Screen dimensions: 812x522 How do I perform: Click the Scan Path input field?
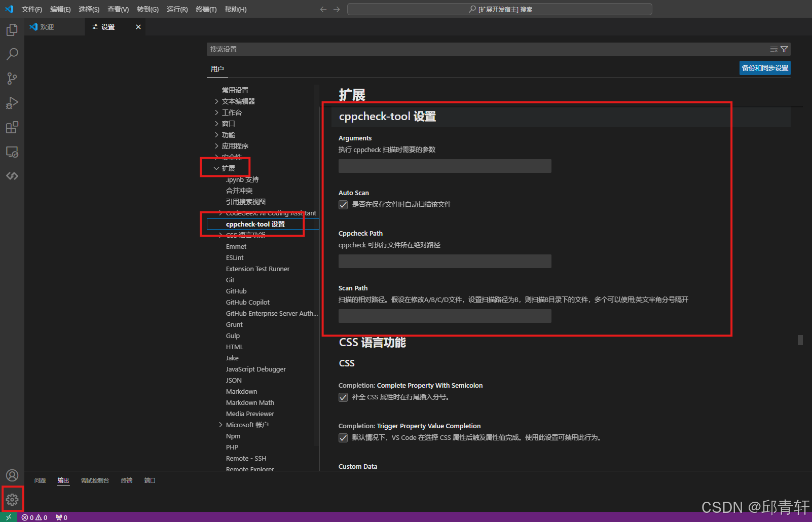(445, 316)
